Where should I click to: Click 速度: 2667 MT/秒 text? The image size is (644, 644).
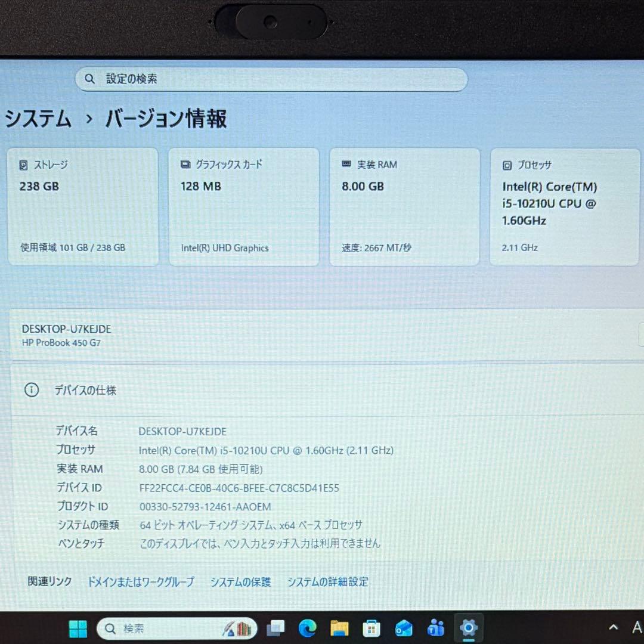coord(376,248)
